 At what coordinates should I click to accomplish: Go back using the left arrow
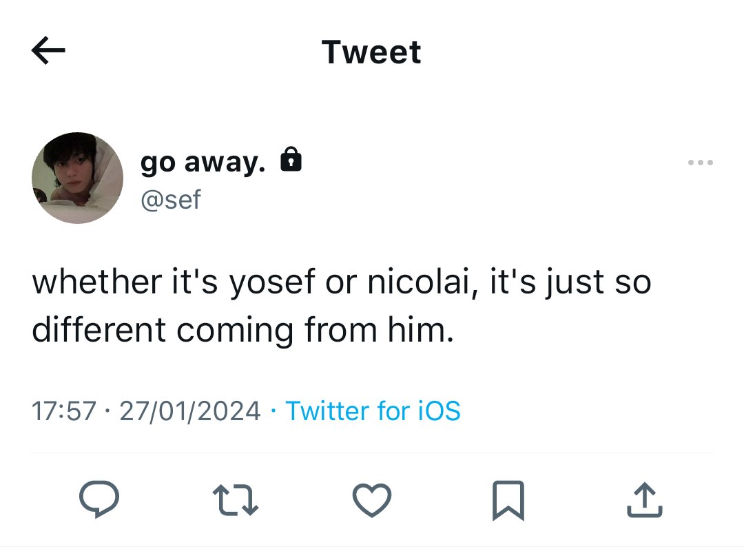click(x=48, y=50)
